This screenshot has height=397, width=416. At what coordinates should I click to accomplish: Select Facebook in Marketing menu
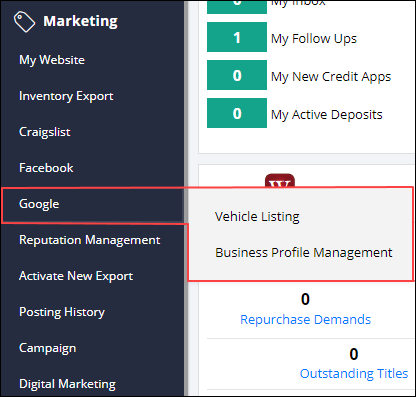pyautogui.click(x=46, y=168)
